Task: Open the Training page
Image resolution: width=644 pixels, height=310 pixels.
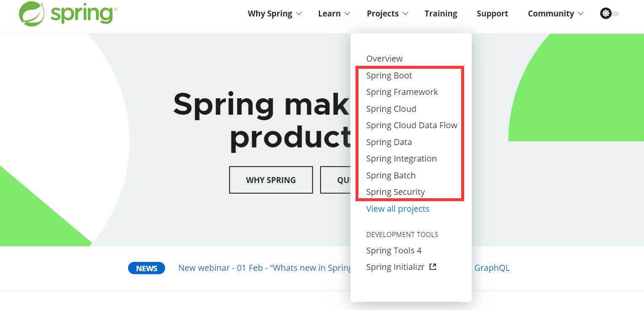Action: [x=441, y=13]
